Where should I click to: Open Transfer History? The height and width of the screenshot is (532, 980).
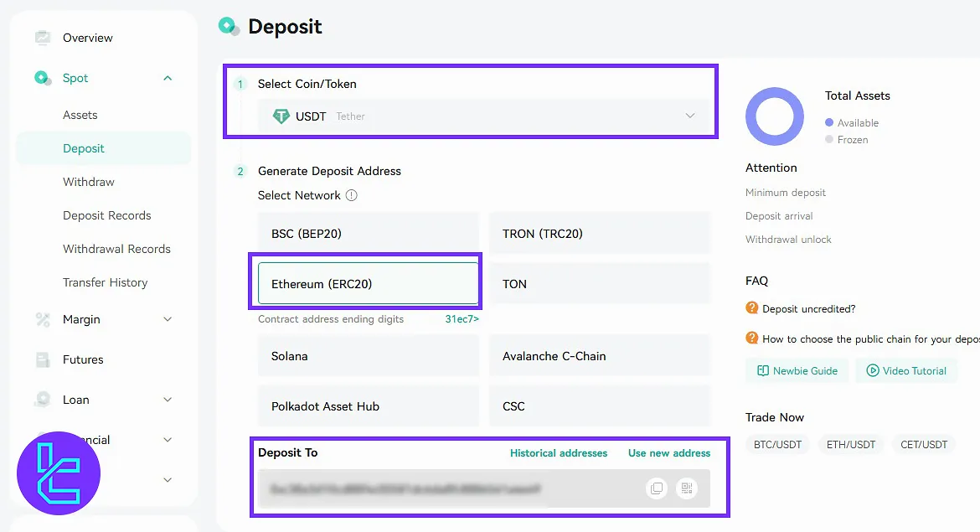click(x=105, y=282)
